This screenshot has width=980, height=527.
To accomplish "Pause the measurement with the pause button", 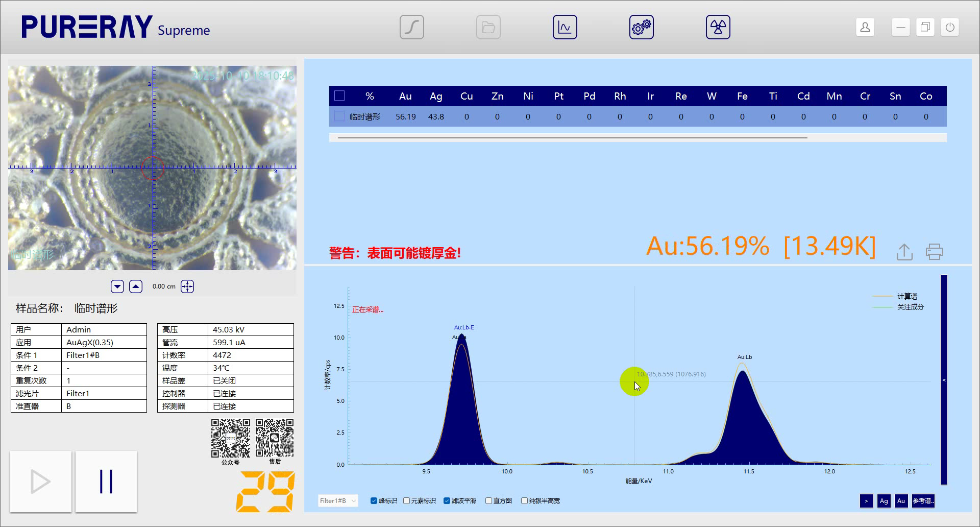I will [106, 482].
